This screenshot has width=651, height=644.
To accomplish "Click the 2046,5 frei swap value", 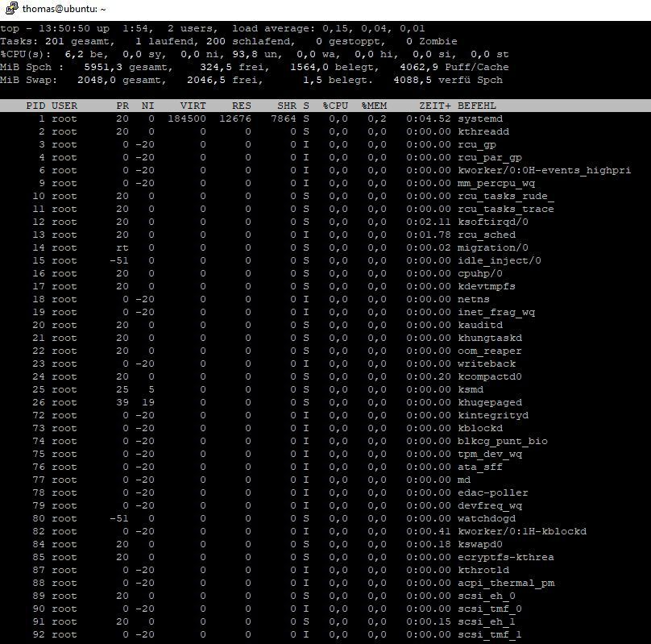I will tap(225, 80).
